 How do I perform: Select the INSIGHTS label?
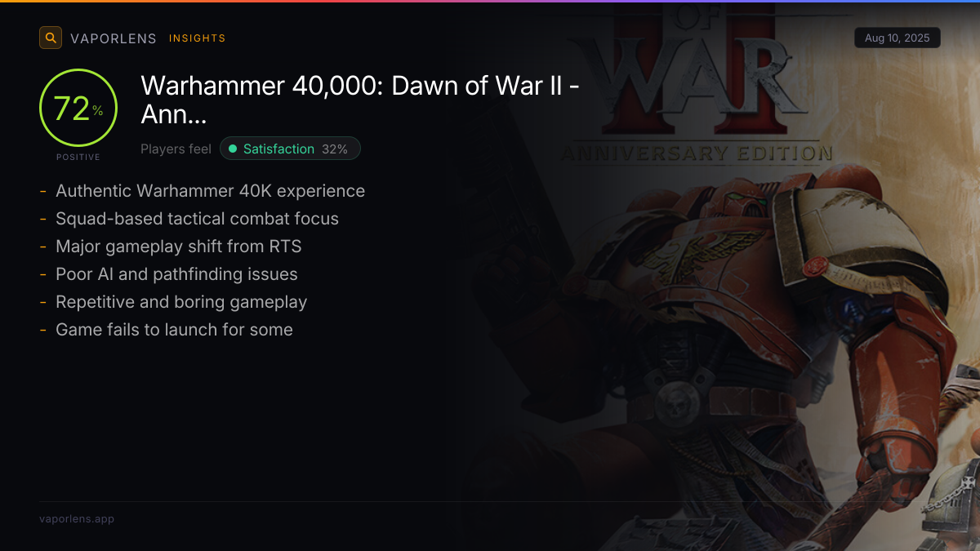(197, 38)
